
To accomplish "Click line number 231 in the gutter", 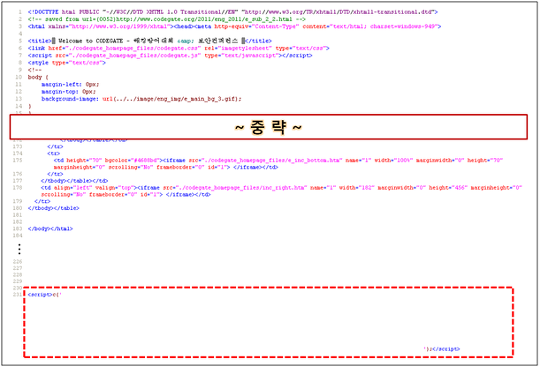I will 18,294.
